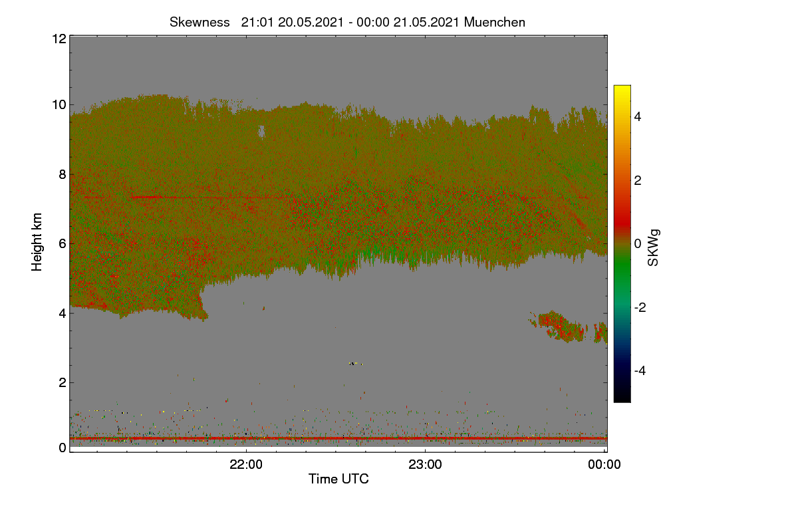The image size is (798, 532).
Task: Click the 00:00 time tick label
Action: 605,465
